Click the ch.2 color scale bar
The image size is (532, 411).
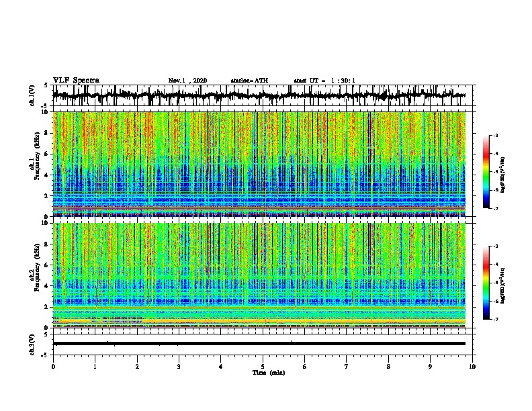486,283
